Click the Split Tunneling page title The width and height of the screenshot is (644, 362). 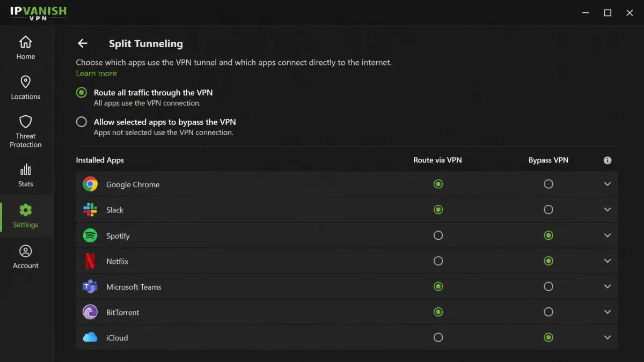point(146,44)
